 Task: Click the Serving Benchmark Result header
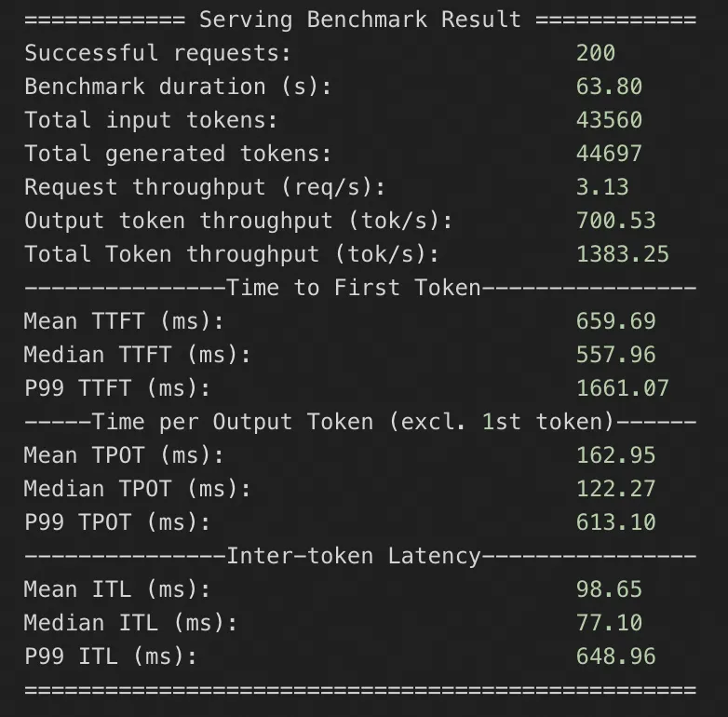pyautogui.click(x=359, y=20)
